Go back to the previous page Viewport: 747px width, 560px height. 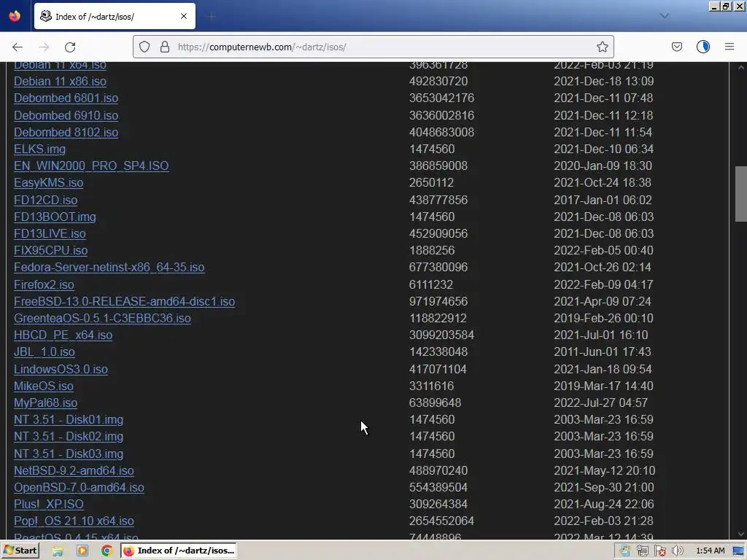coord(18,47)
